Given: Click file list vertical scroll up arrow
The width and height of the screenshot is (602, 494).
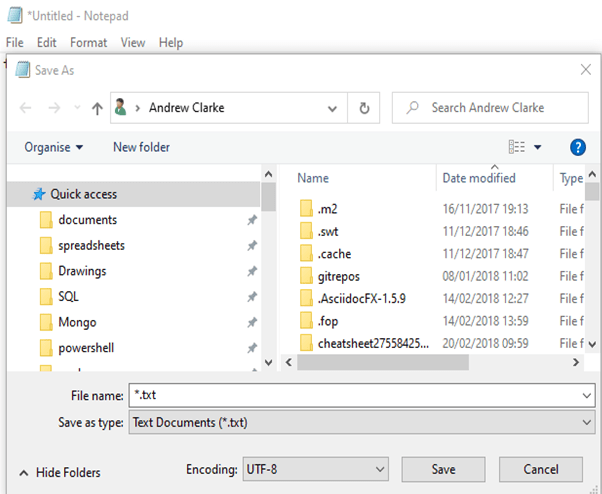Looking at the screenshot, I should [x=592, y=174].
